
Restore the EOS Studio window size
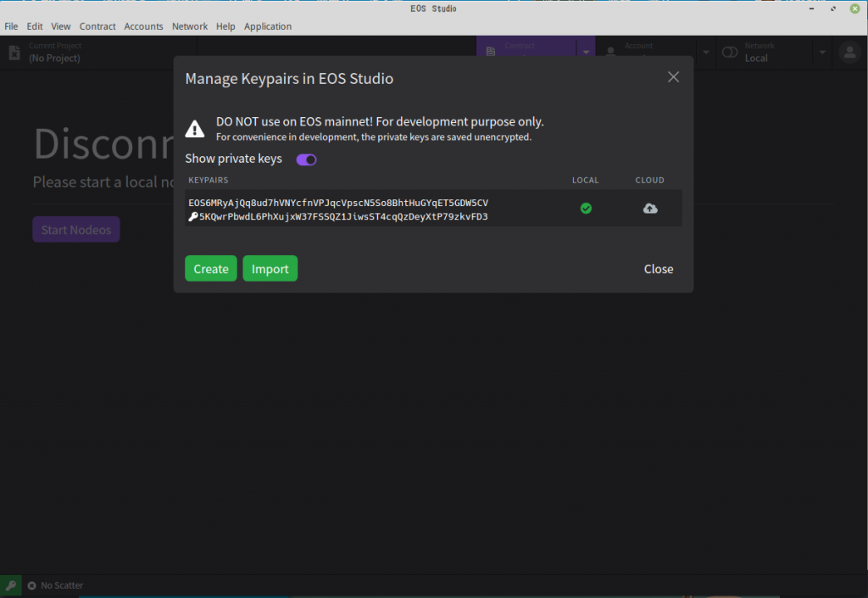coord(833,8)
